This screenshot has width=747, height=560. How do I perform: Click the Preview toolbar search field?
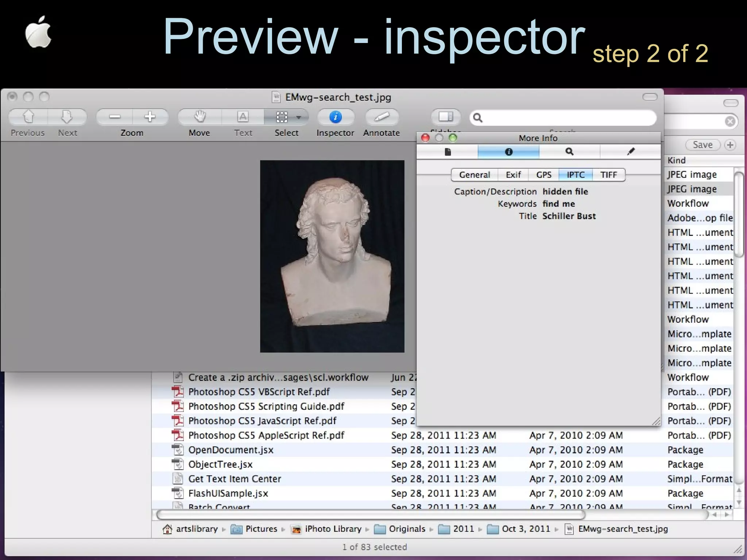pyautogui.click(x=563, y=118)
